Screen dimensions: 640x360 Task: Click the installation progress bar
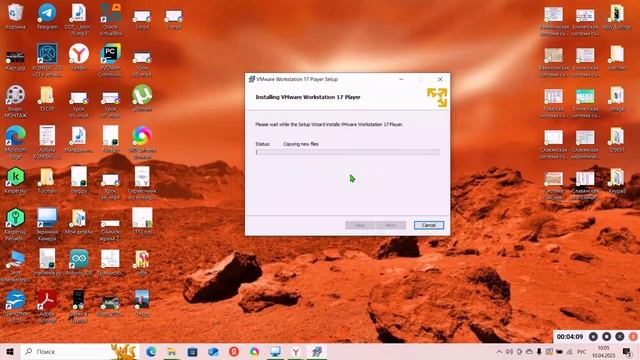click(x=347, y=152)
